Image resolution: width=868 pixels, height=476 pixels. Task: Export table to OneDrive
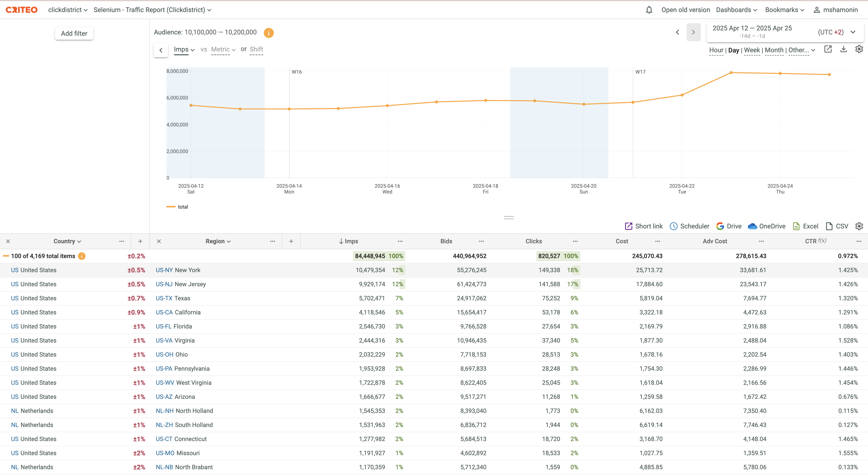tap(766, 226)
